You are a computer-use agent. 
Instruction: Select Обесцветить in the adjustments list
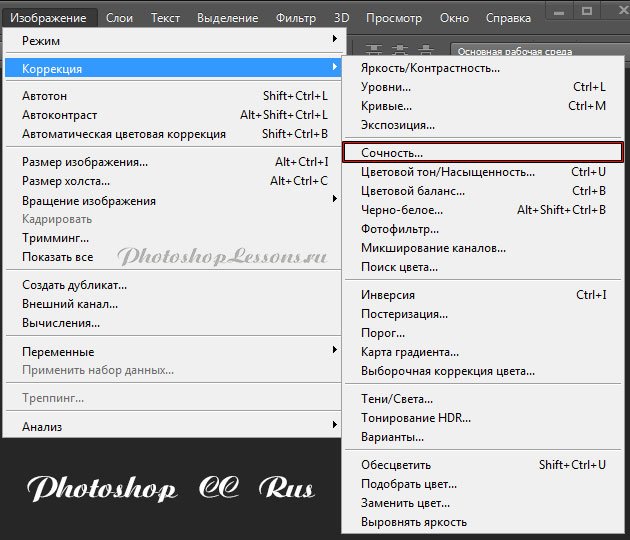(x=396, y=465)
